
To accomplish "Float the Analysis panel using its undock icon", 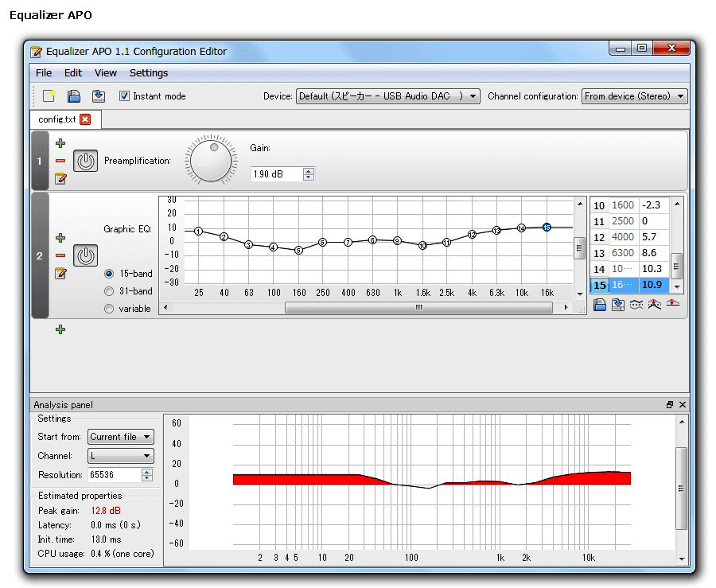I will (670, 404).
